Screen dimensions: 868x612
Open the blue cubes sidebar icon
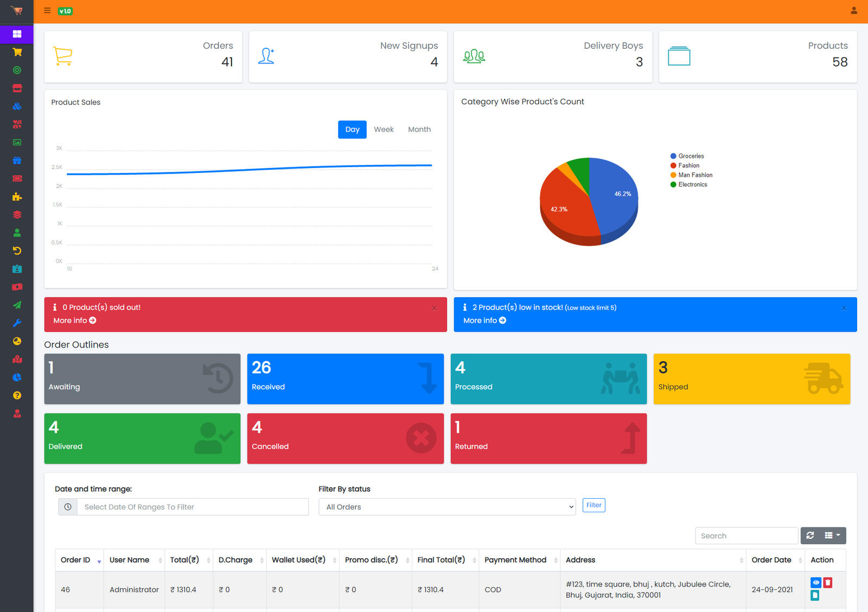coord(17,106)
